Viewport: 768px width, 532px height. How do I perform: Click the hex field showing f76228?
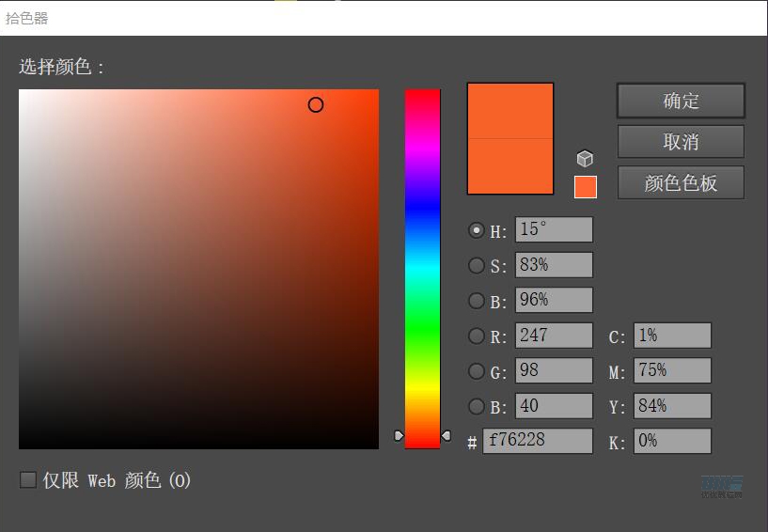[x=537, y=441]
